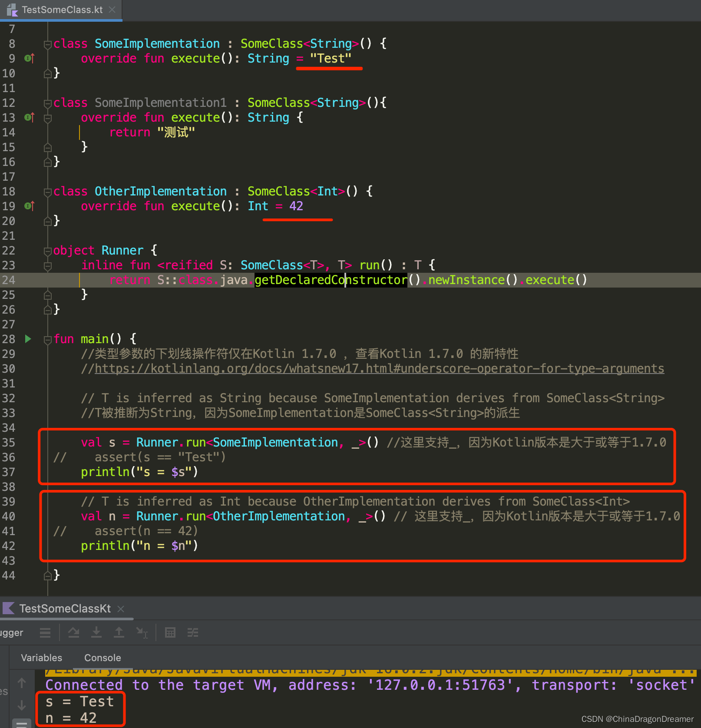Click the Kotlin icon on TestSomeClassKt debug tab
The height and width of the screenshot is (728, 701).
pos(9,608)
